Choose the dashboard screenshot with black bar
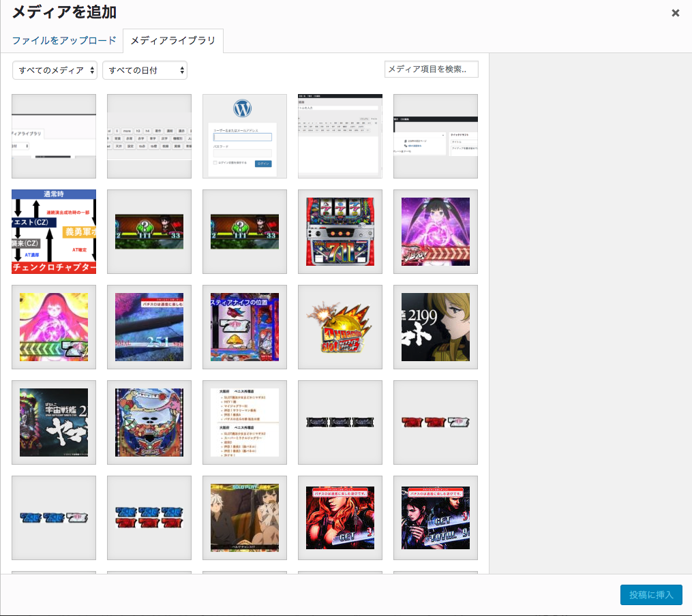 point(436,136)
